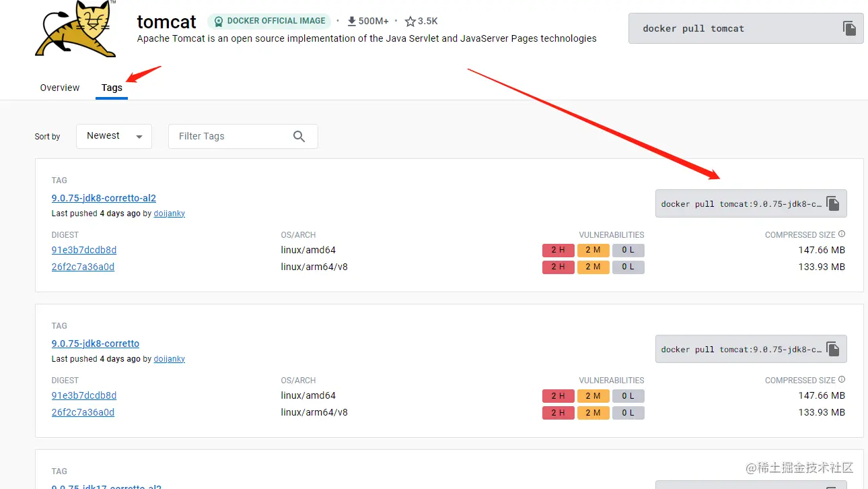Open digest 26f2c7a36a0d in the 9.0.75-jdk8-corretto-al2 card

[x=83, y=267]
